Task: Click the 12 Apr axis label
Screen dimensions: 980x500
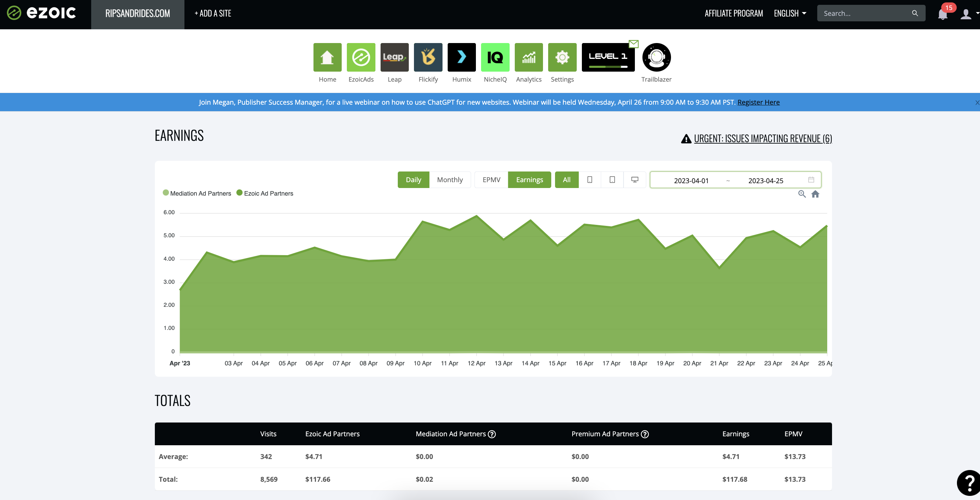Action: tap(476, 363)
